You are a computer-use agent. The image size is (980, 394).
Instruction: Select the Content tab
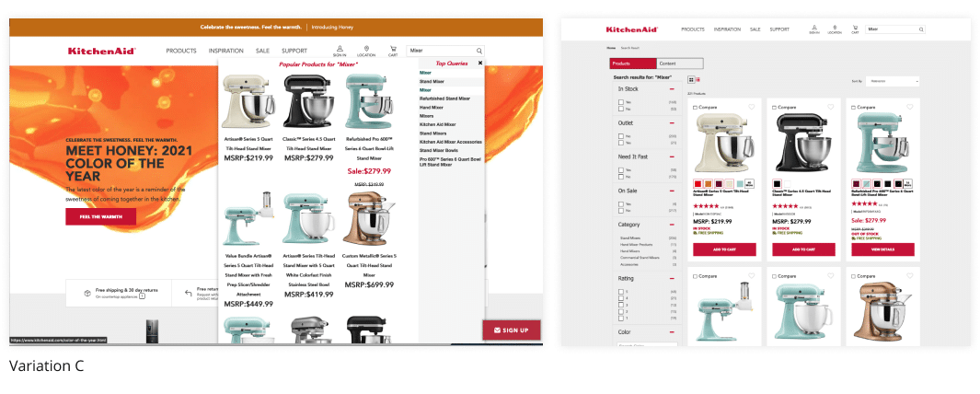pos(680,64)
